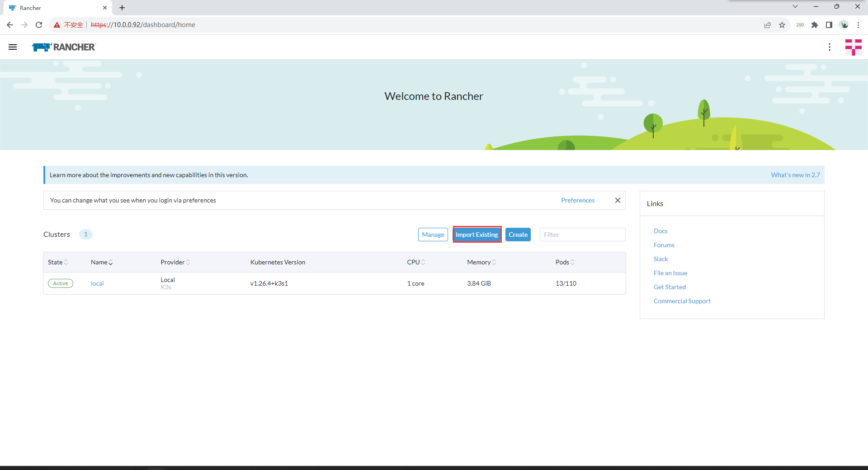Image resolution: width=868 pixels, height=470 pixels.
Task: Open browser extensions puzzle icon
Action: tap(814, 25)
